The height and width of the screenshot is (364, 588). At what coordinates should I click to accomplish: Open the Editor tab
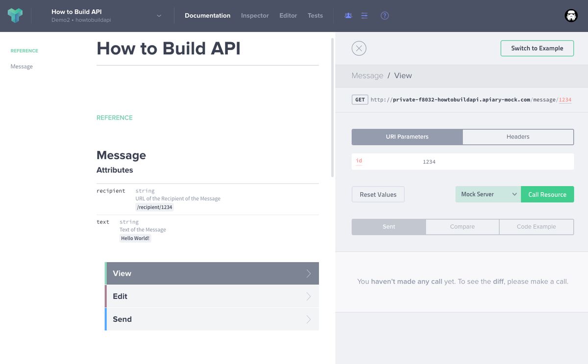(288, 15)
